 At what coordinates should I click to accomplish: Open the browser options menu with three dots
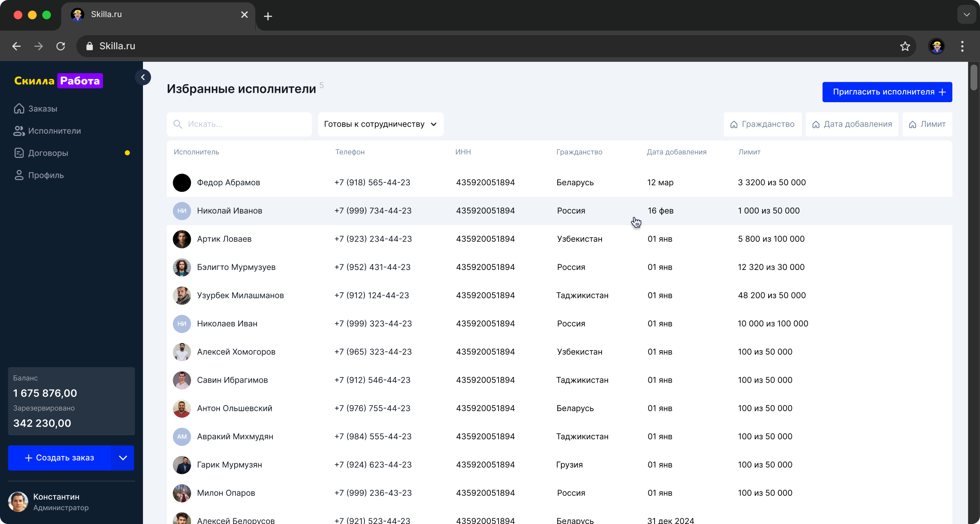click(x=962, y=46)
